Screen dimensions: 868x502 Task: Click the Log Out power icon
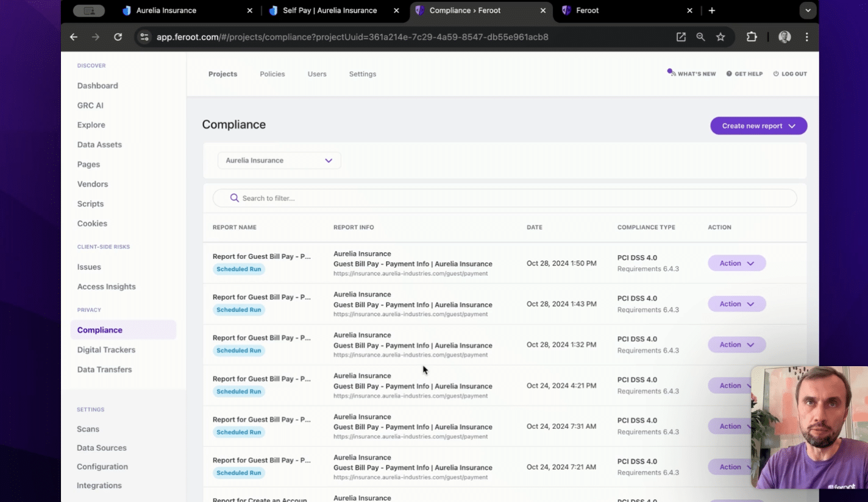click(x=775, y=73)
